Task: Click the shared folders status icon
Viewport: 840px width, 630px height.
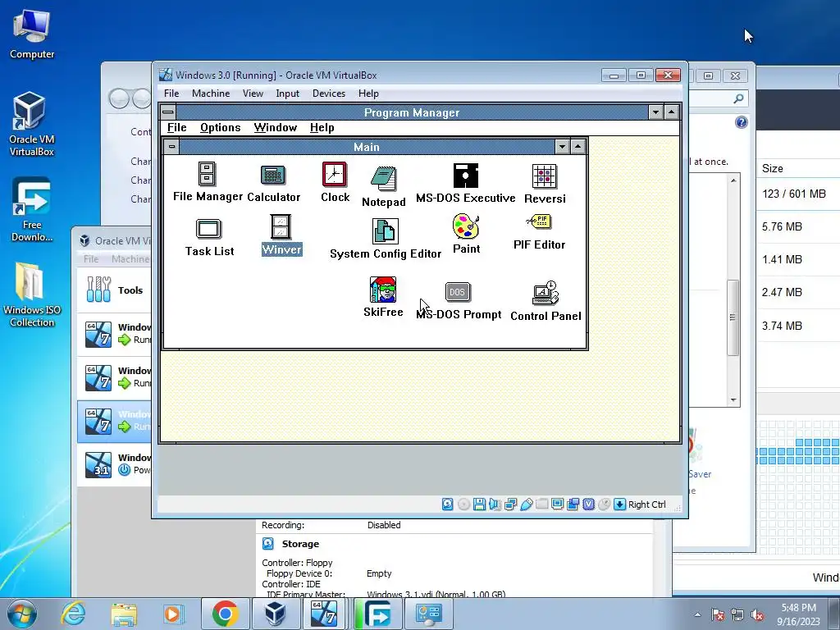Action: click(541, 504)
